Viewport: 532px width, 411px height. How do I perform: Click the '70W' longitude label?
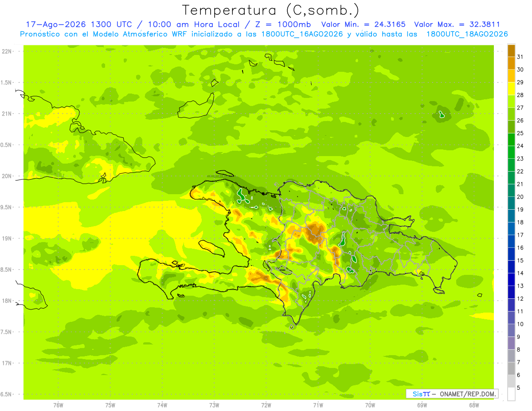pos(370,406)
